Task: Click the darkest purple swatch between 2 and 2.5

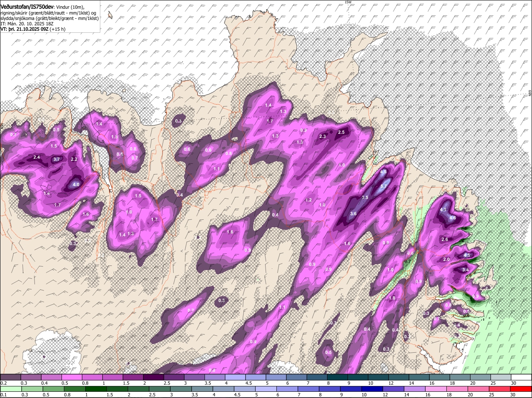Action: click(x=153, y=377)
